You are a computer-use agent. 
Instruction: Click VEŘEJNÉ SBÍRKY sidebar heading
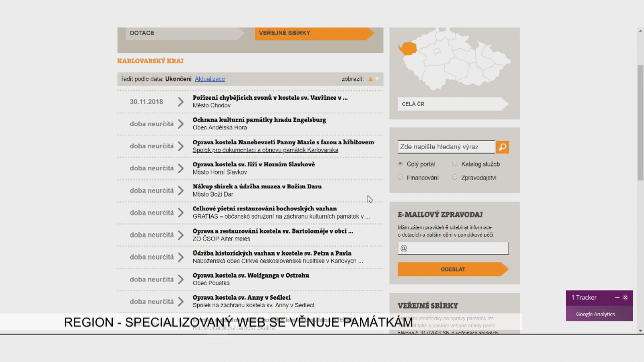coord(428,306)
